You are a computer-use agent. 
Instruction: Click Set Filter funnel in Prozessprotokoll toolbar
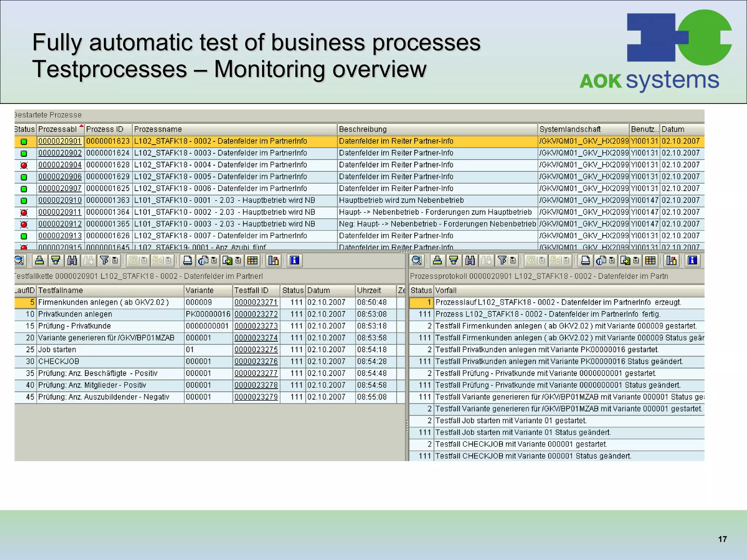coord(502,260)
